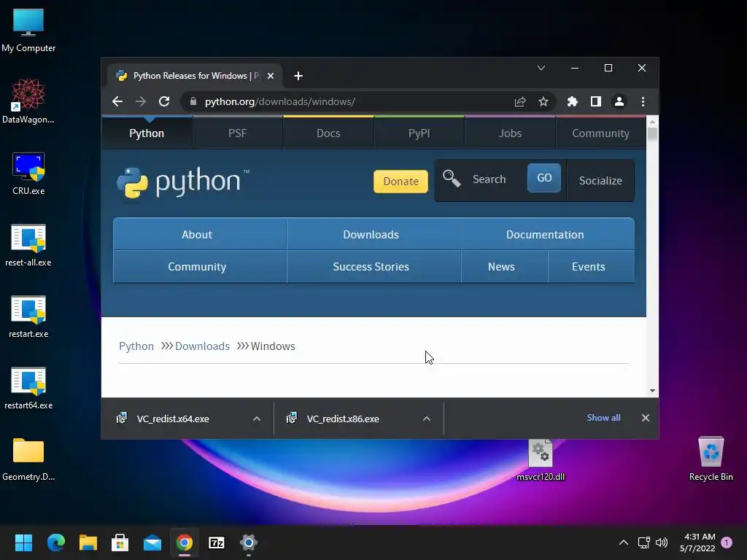Click the Python breadcrumb link

tap(136, 346)
